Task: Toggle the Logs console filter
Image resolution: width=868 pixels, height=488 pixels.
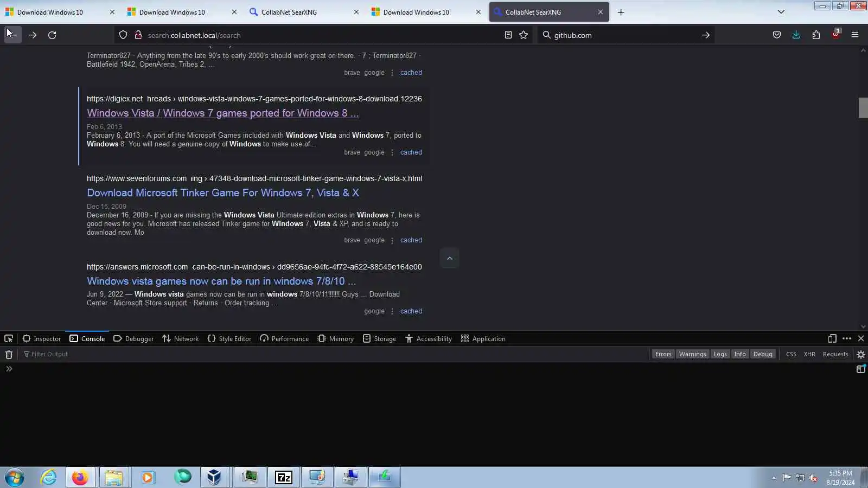Action: click(720, 355)
